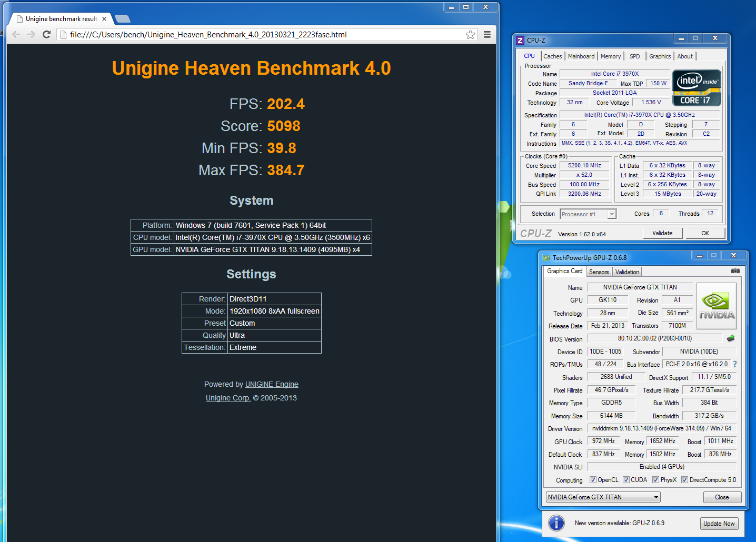756x542 pixels.
Task: Toggle the PhysX checkbox
Action: click(x=655, y=480)
